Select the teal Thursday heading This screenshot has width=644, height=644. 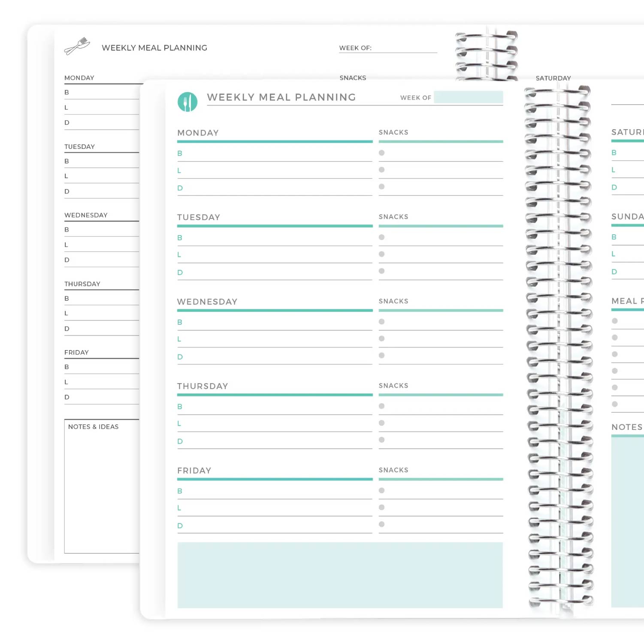pos(203,386)
